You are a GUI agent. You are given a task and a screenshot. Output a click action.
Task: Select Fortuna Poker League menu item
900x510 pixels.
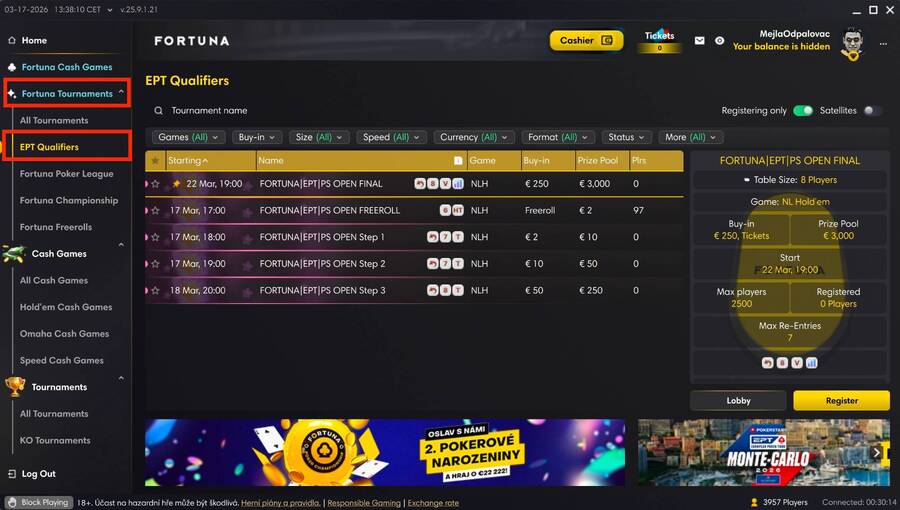[67, 174]
